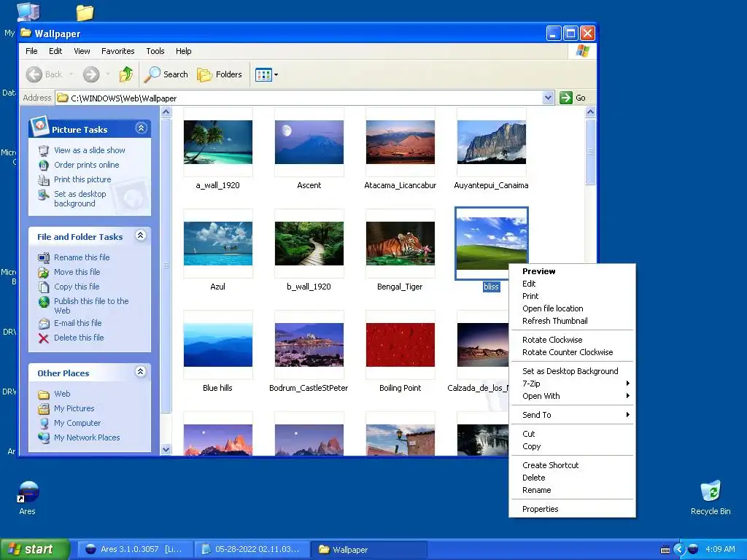This screenshot has height=560, width=747.
Task: Open My Computer in Other Places
Action: [x=77, y=423]
